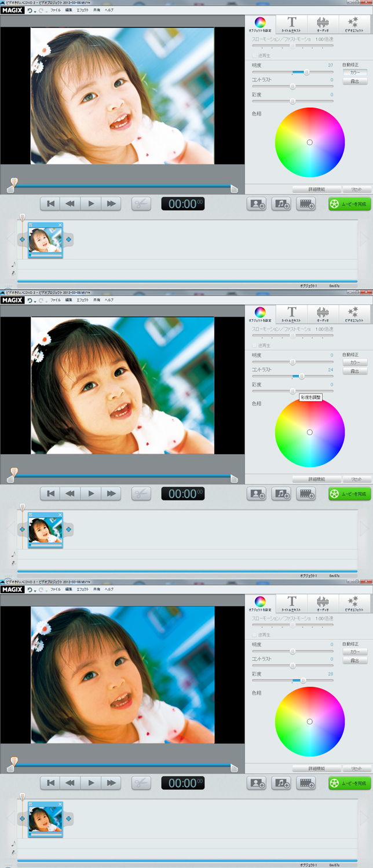Open 詳細機能 in the saturation-28 window

tap(317, 768)
